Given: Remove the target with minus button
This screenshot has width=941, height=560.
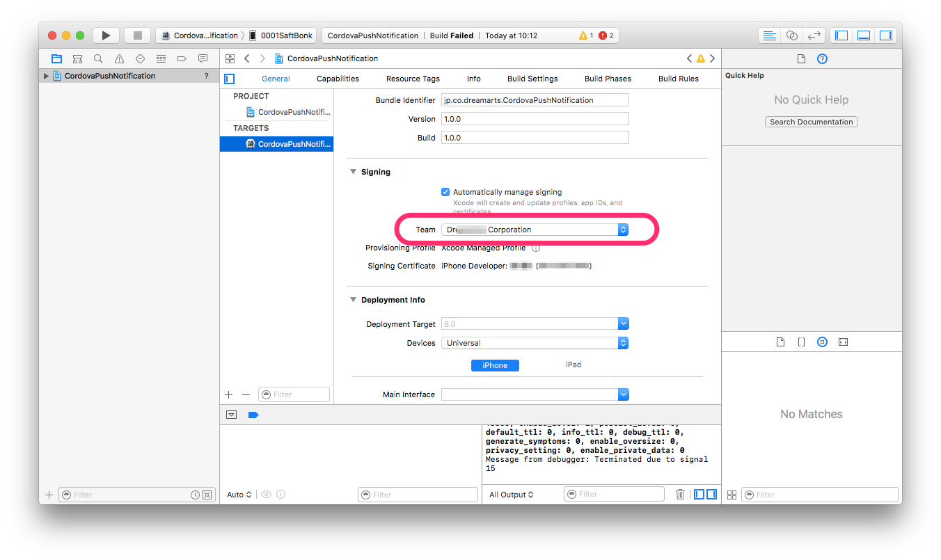Looking at the screenshot, I should (x=246, y=394).
